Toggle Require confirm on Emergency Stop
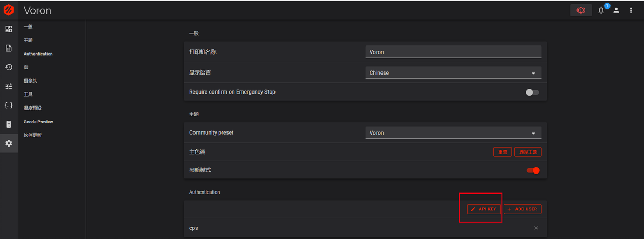The image size is (644, 239). point(532,92)
